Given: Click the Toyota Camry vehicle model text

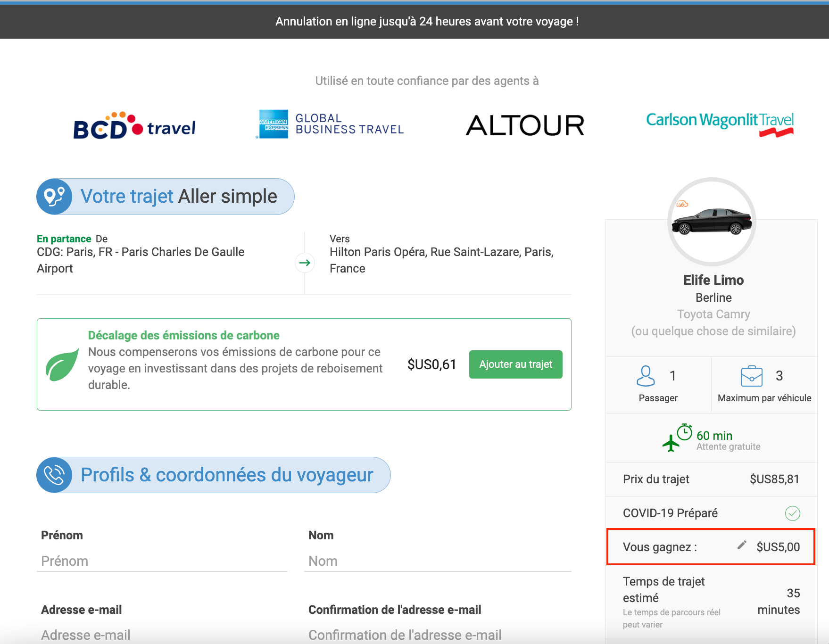Looking at the screenshot, I should (x=713, y=314).
